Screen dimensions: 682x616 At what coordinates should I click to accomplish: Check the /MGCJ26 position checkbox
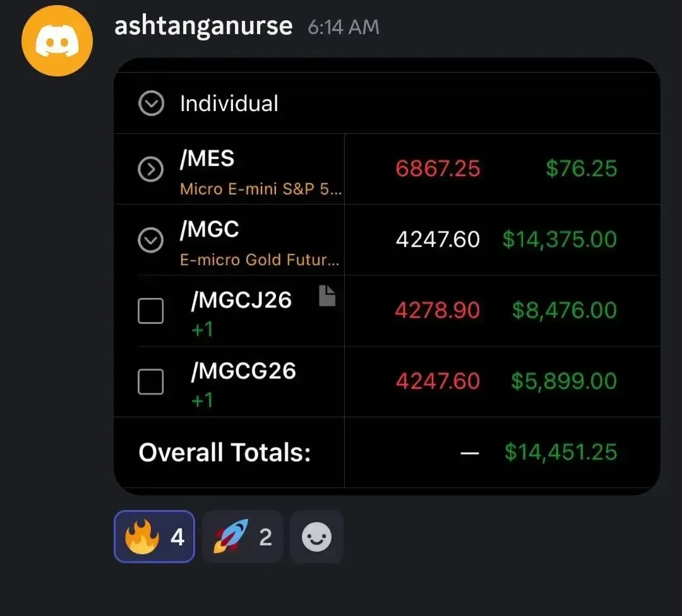coord(150,311)
